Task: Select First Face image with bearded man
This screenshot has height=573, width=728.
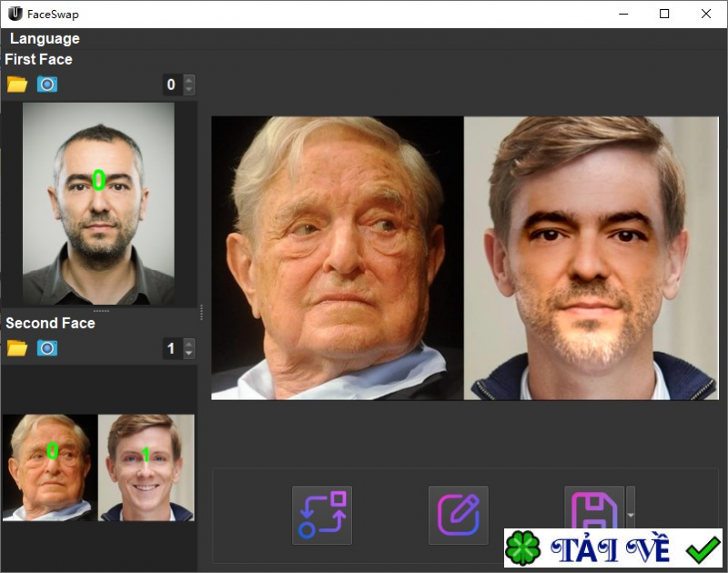Action: [98, 204]
